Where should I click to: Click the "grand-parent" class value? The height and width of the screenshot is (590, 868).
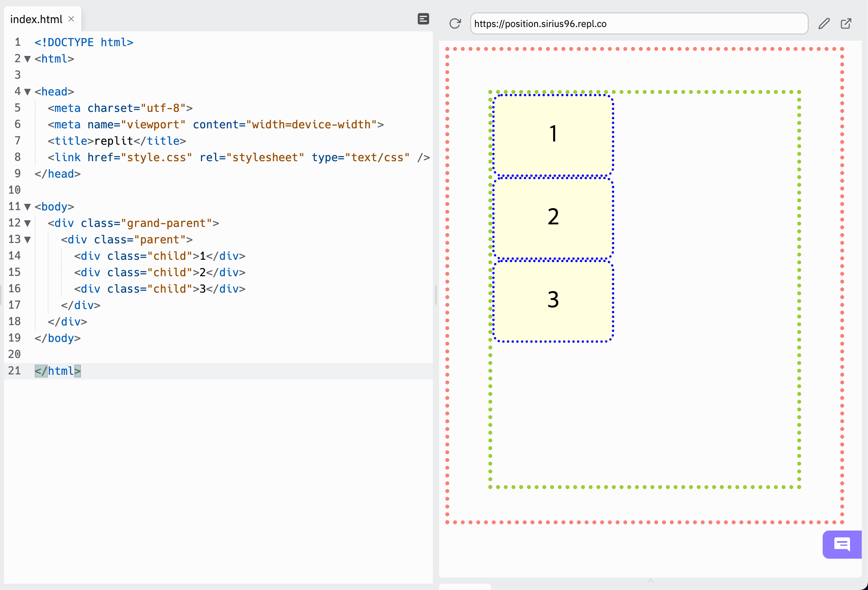pyautogui.click(x=166, y=223)
